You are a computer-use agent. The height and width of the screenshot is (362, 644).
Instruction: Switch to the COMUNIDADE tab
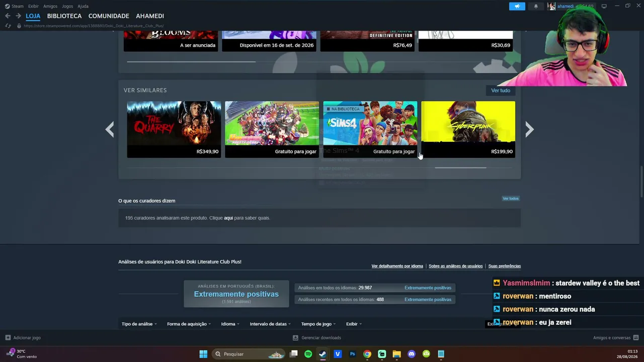coord(109,16)
